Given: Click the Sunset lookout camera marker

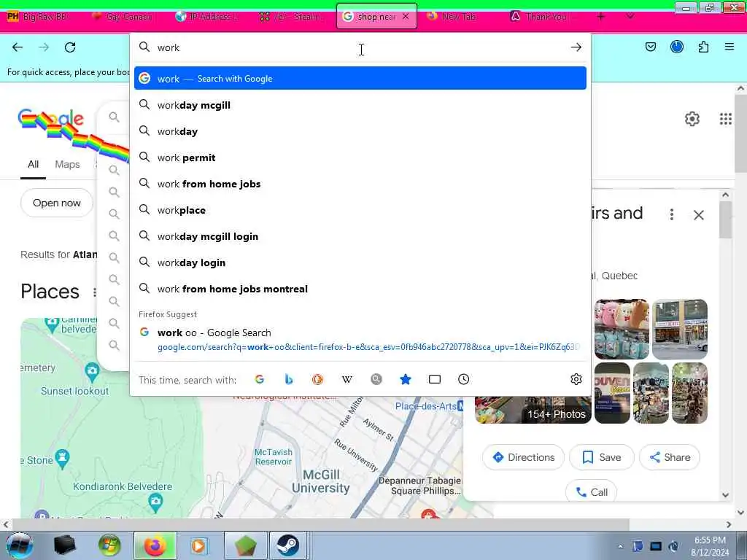Looking at the screenshot, I should (92, 371).
